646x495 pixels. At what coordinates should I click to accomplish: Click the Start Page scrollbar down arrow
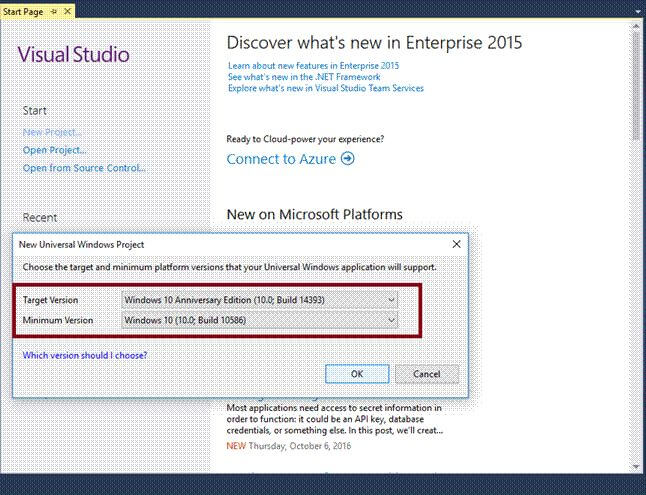(636, 467)
